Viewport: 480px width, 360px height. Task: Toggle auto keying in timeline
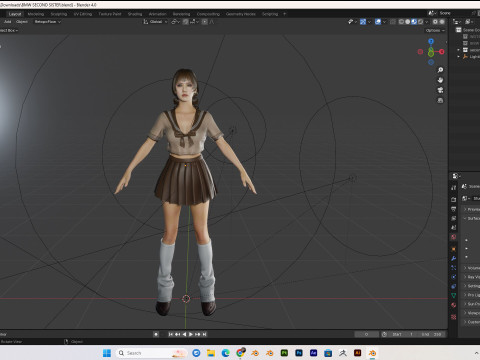coord(156,334)
